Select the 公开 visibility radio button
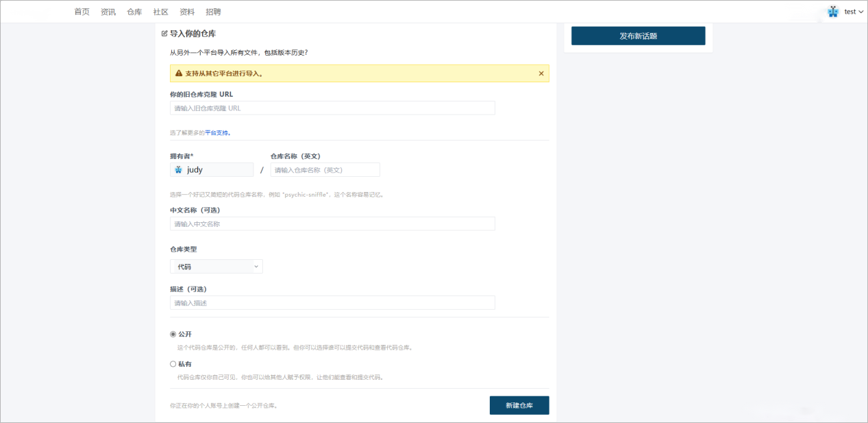 pos(173,335)
